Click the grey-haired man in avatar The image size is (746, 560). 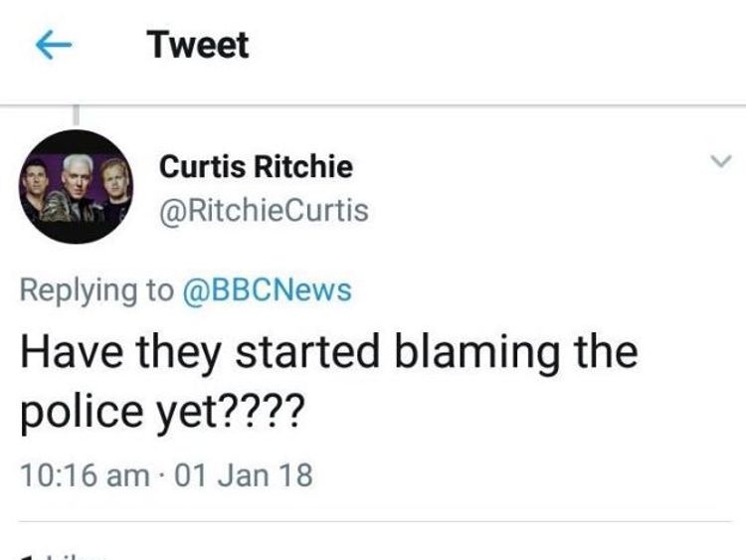click(75, 187)
